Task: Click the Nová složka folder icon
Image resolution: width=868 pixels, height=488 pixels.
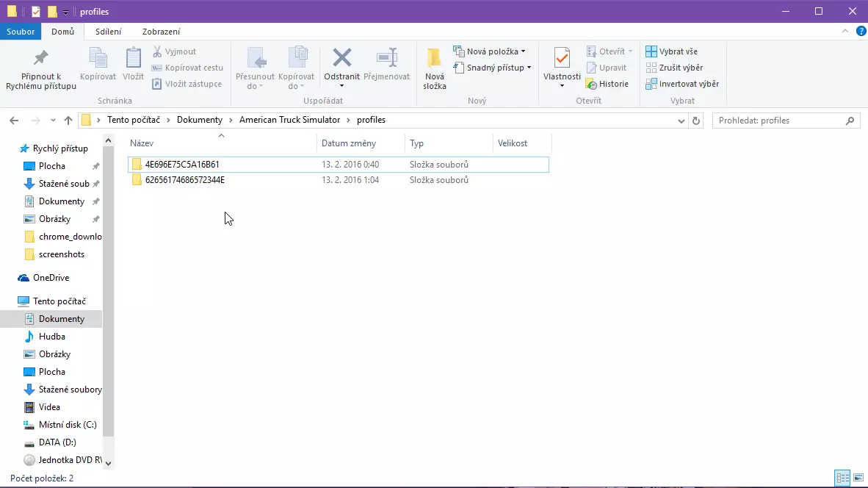Action: 434,59
